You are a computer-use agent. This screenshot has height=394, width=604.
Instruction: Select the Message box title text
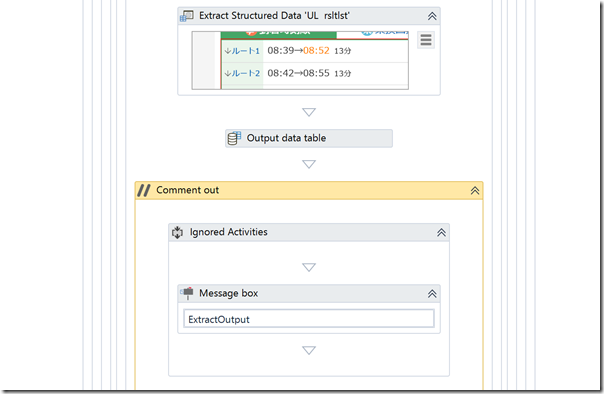[228, 293]
